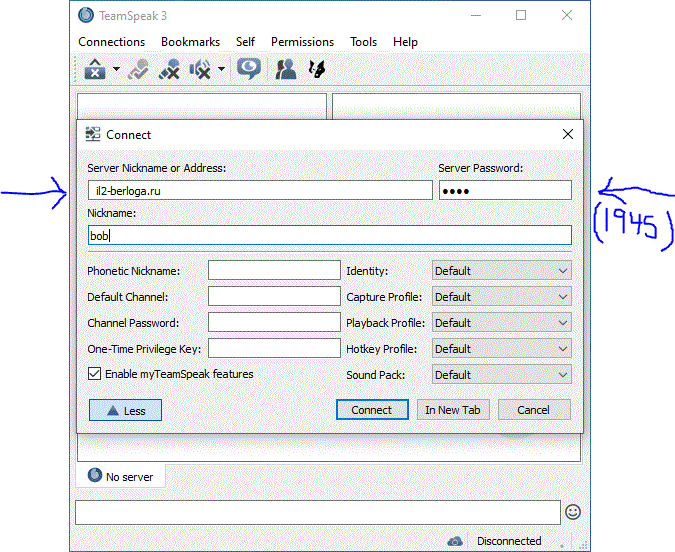The height and width of the screenshot is (552, 675).
Task: Click the myTeamSpeak cloud status icon
Action: pos(455,541)
